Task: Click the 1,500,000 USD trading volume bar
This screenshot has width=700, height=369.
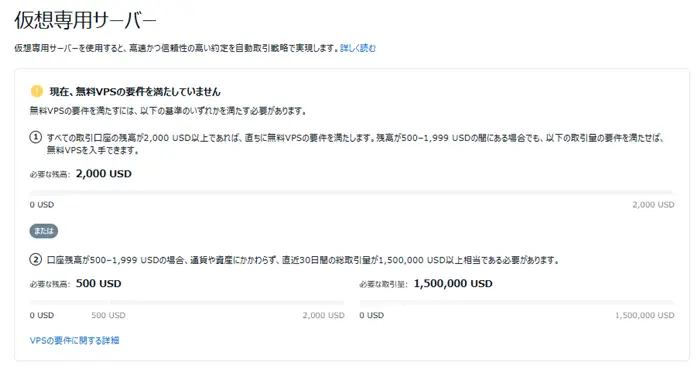Action: [517, 303]
